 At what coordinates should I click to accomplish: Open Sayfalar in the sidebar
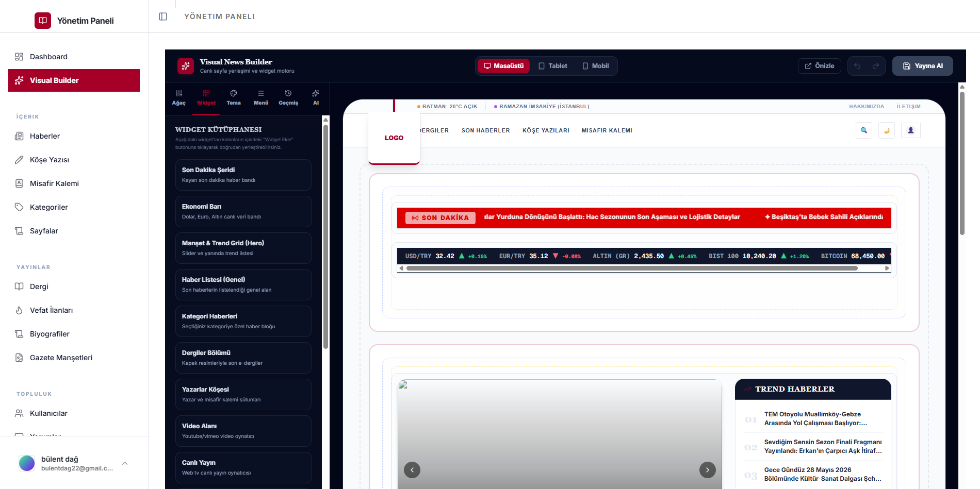(x=74, y=231)
